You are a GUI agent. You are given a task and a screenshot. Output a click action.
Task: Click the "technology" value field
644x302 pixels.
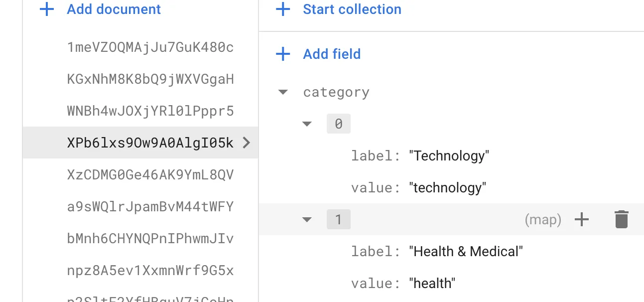[447, 188]
